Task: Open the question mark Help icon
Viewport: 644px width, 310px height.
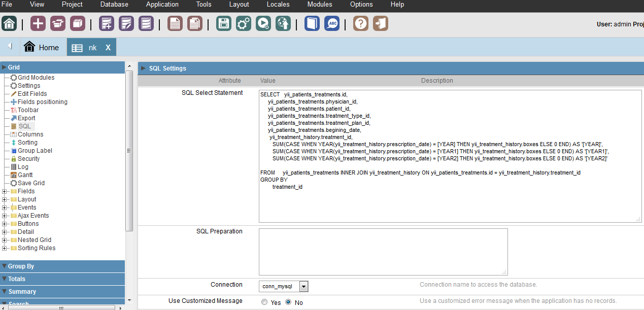Action: (x=361, y=23)
